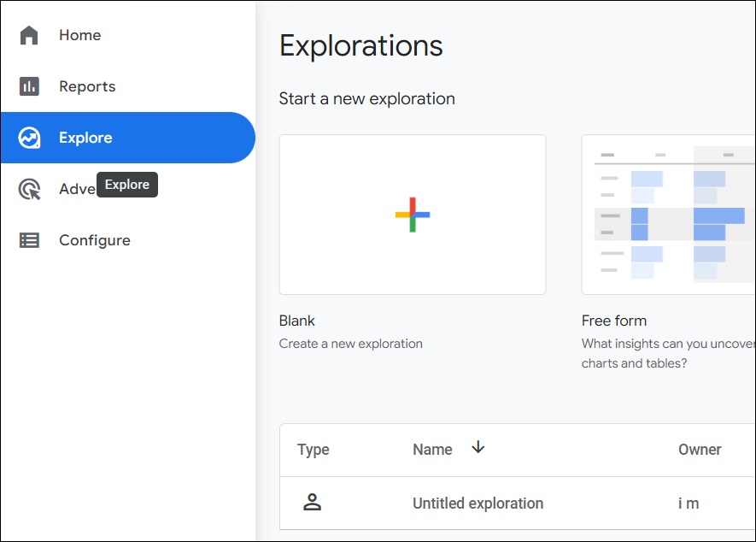Click 'Create a new exploration' description
The image size is (756, 542).
(x=350, y=344)
